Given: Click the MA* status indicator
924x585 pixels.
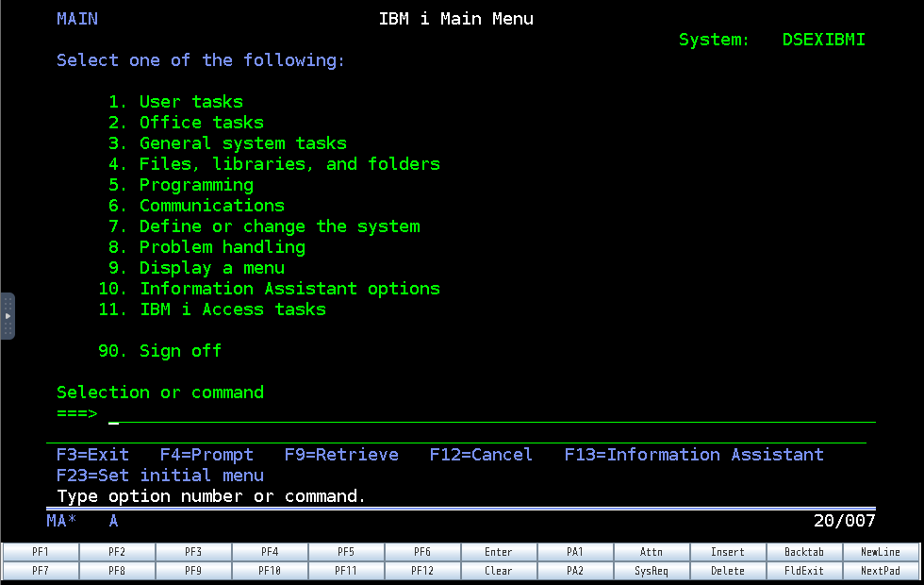Looking at the screenshot, I should click(62, 521).
